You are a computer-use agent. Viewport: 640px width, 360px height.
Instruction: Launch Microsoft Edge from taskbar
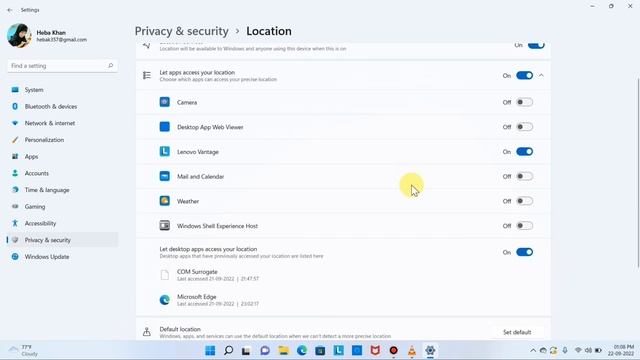point(302,351)
